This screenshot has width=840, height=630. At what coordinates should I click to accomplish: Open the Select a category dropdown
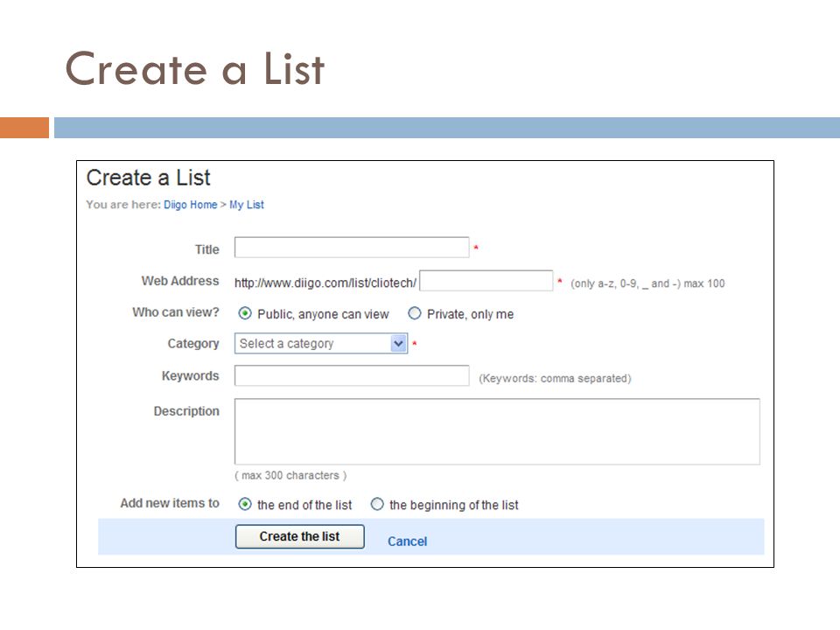coord(321,343)
